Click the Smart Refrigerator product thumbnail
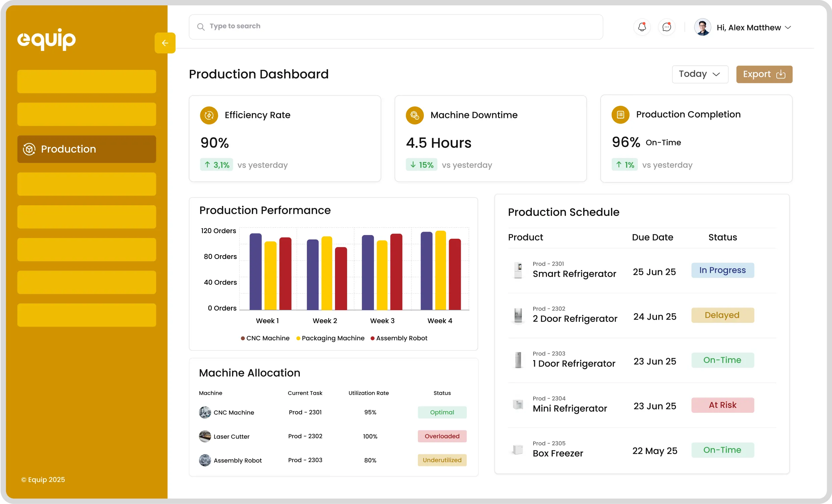This screenshot has height=504, width=832. tap(518, 270)
